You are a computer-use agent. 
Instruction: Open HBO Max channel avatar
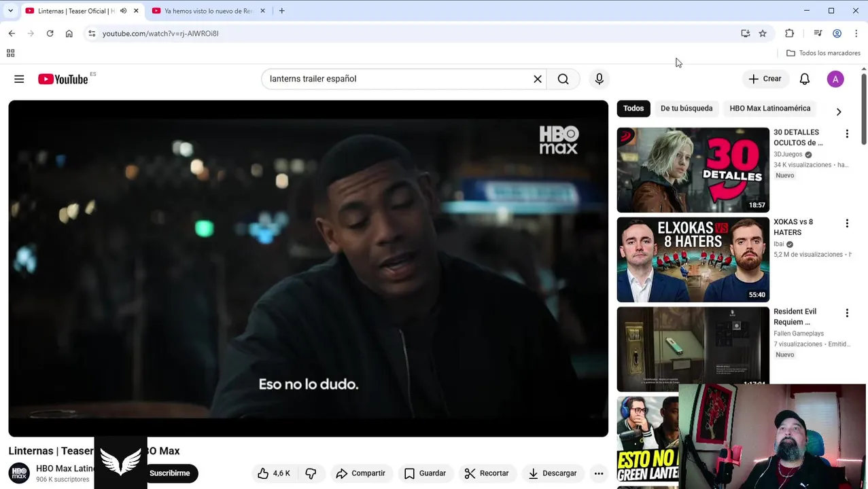pyautogui.click(x=19, y=473)
